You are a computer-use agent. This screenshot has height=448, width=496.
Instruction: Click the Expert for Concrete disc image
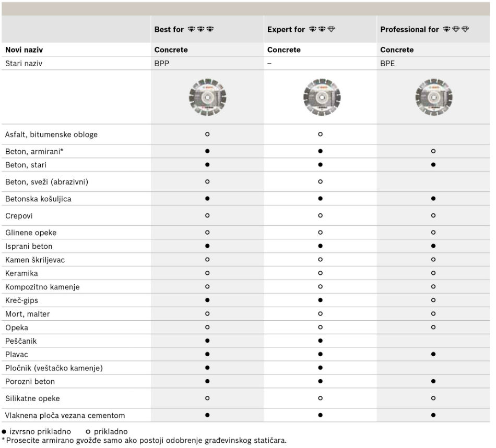pos(320,97)
